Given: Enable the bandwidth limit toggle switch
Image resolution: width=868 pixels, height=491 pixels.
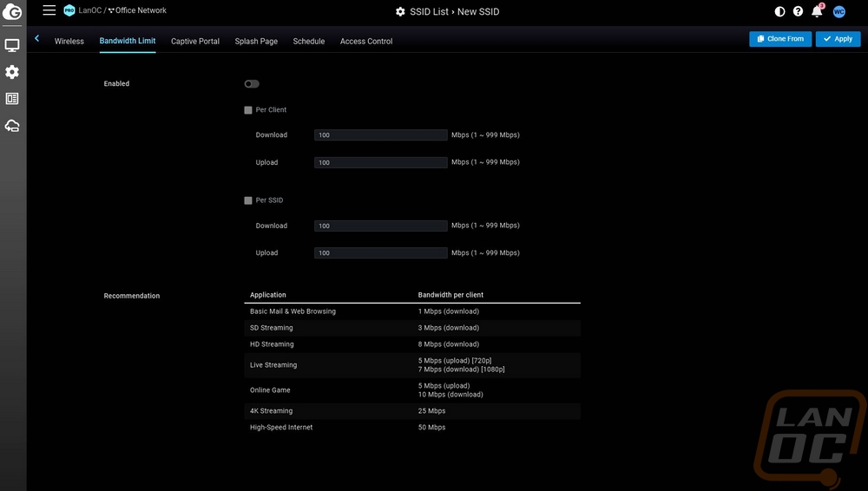Looking at the screenshot, I should click(252, 84).
